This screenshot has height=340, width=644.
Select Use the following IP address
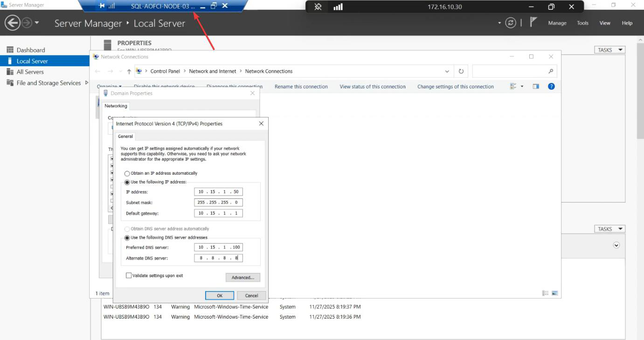[x=127, y=182]
